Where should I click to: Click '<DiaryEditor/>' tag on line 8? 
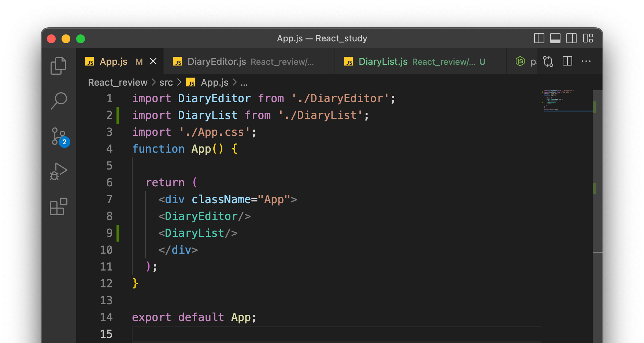point(204,216)
